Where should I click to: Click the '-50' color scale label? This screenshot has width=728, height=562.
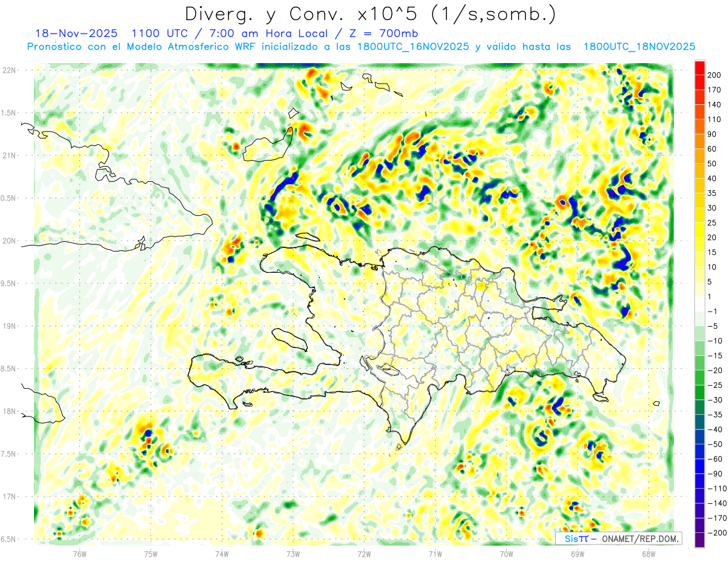click(716, 444)
